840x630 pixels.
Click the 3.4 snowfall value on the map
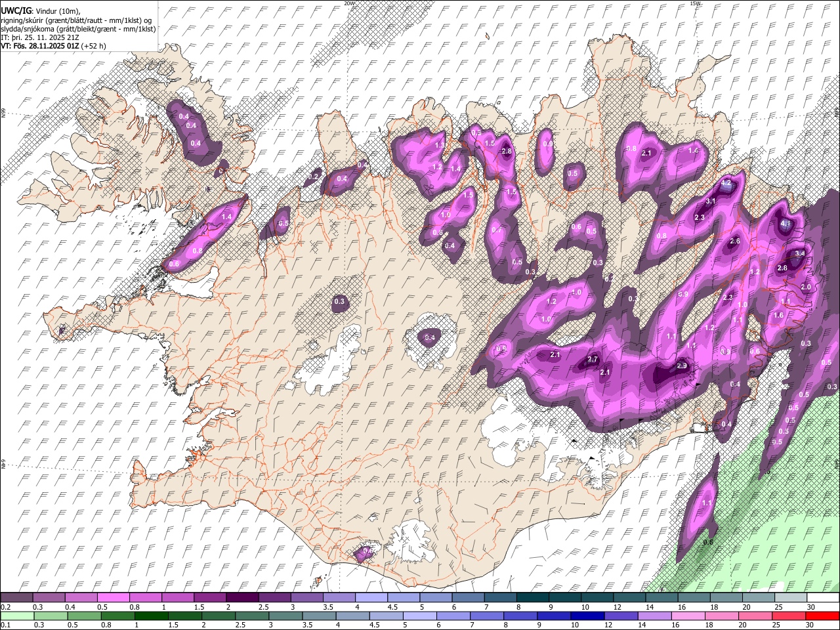pos(799,253)
